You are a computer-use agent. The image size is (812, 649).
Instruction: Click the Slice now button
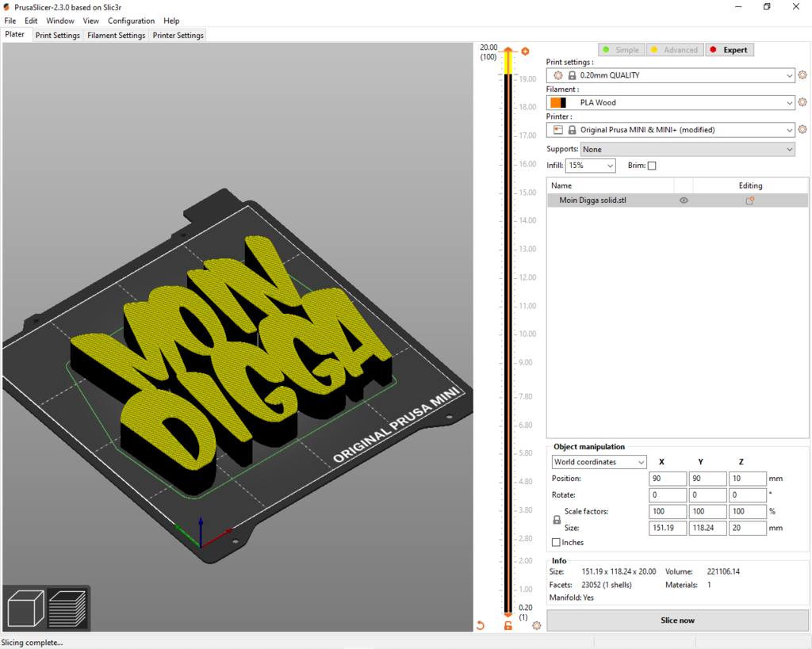point(677,619)
